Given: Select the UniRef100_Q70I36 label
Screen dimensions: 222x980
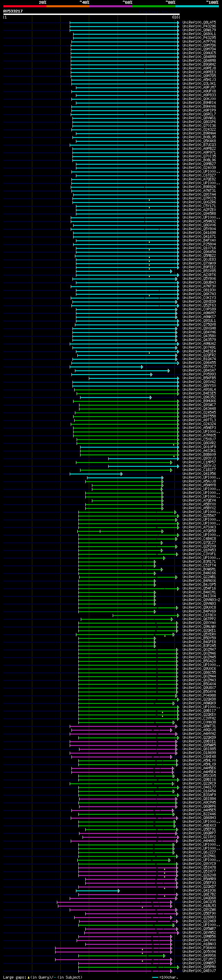Looking at the screenshot, I should [x=199, y=125].
